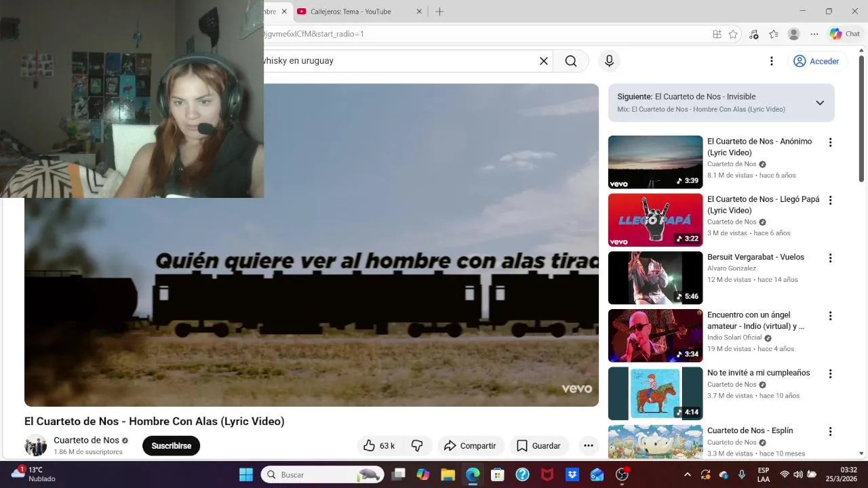Dislike the video with thumbs-down
This screenshot has height=488, width=868.
417,446
